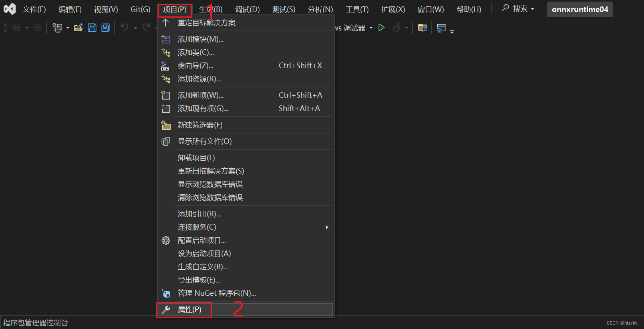This screenshot has width=644, height=329.
Task: Click the save all files icon
Action: 106,28
